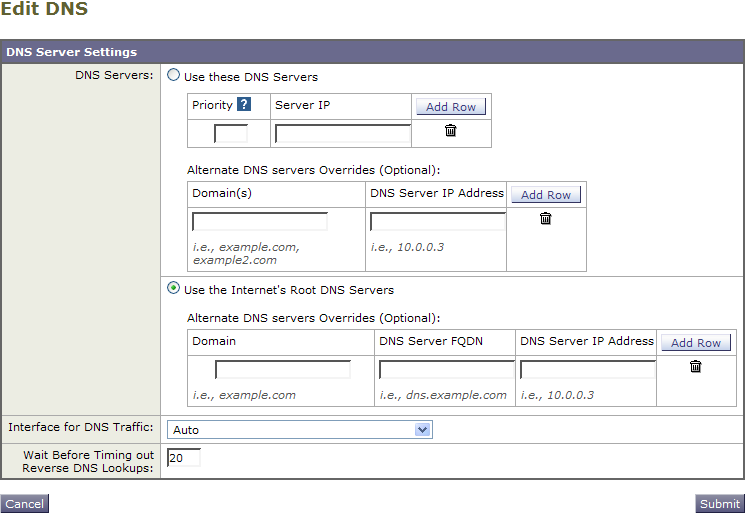Select 'Use these DNS Servers' radio button
746x514 pixels.
[174, 75]
